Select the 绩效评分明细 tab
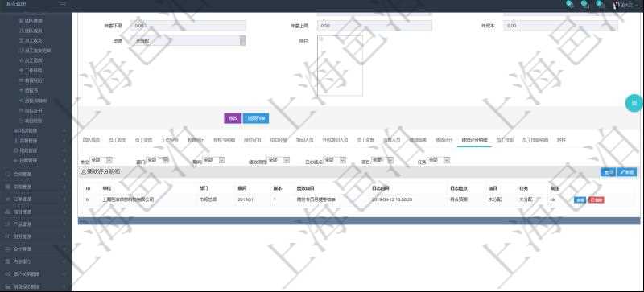 [474, 140]
